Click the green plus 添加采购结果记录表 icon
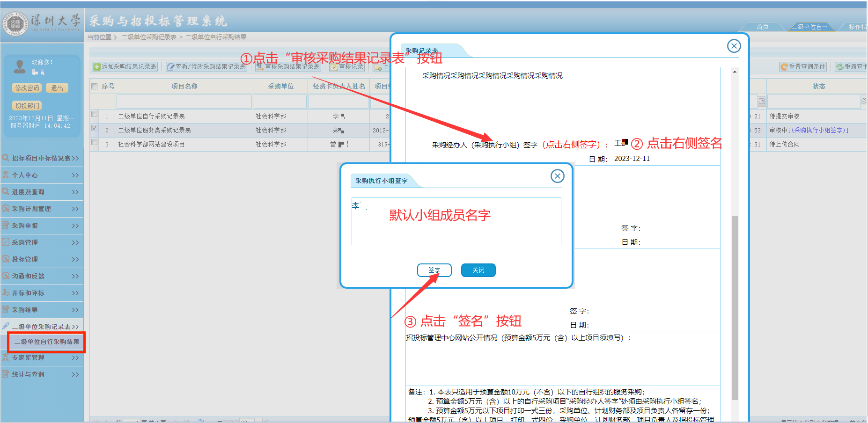The width and height of the screenshot is (868, 423). click(97, 67)
